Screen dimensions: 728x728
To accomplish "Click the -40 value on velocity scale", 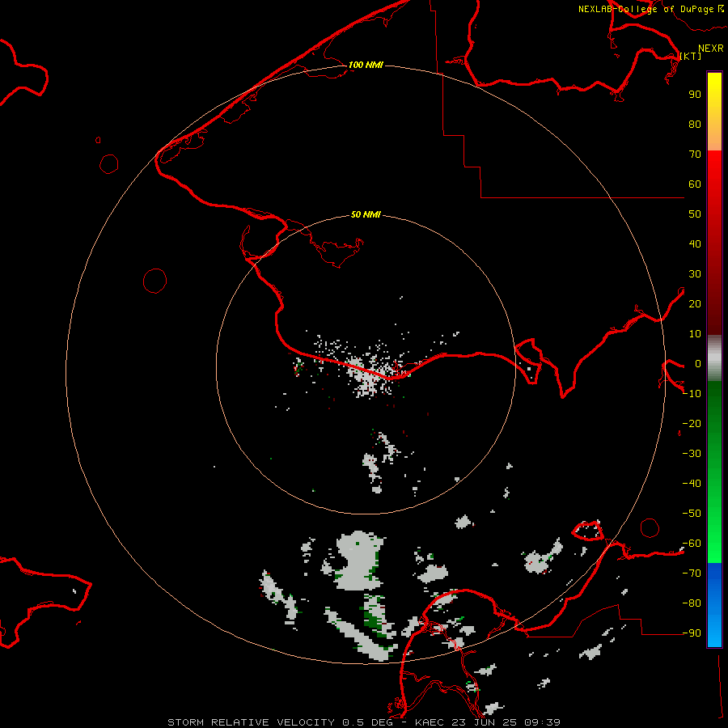I will coord(692,484).
